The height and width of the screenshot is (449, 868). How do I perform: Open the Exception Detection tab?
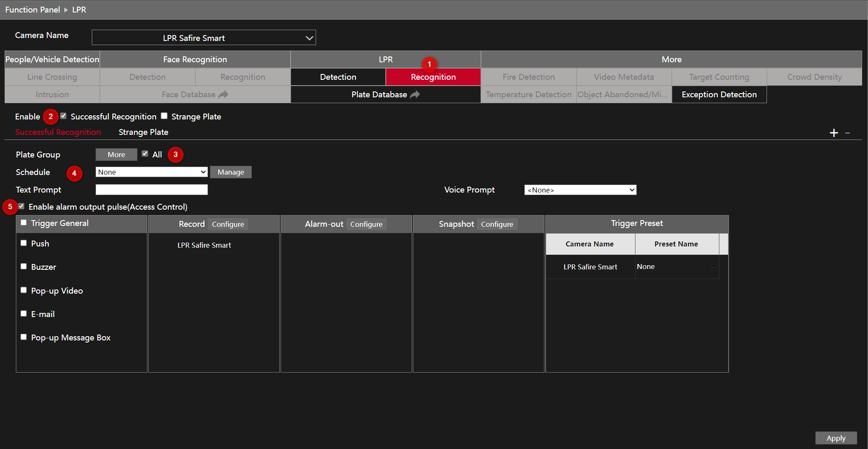[719, 94]
